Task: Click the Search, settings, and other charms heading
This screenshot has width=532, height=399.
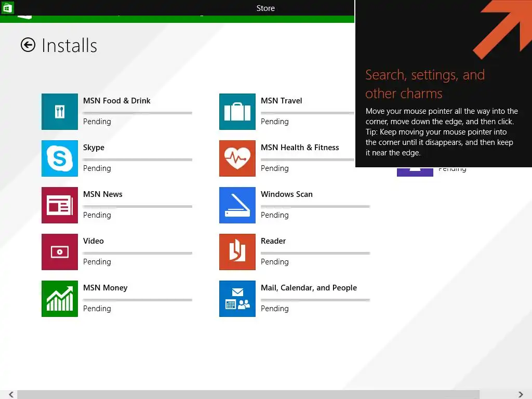Action: (425, 84)
